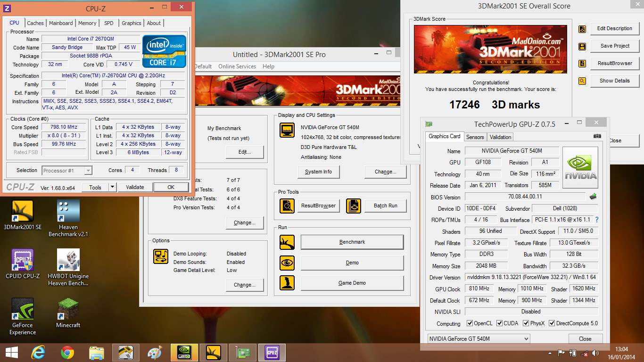
Task: Open the Heaven Benchmark v2.1 desktop icon
Action: [x=68, y=218]
